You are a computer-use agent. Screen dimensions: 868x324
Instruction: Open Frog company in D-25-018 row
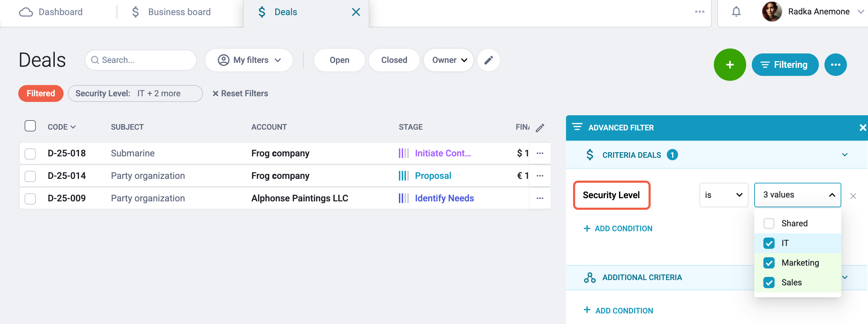pos(280,153)
